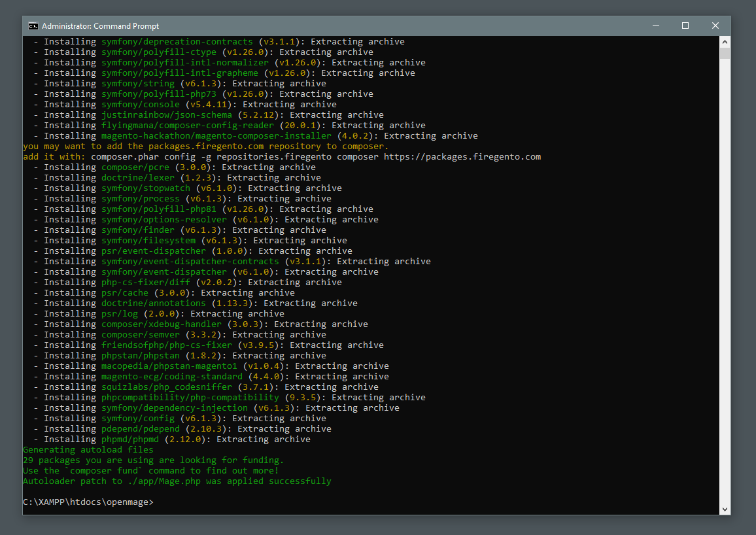Click the scrollbar up arrow
Viewport: 756px width, 535px height.
coord(725,41)
